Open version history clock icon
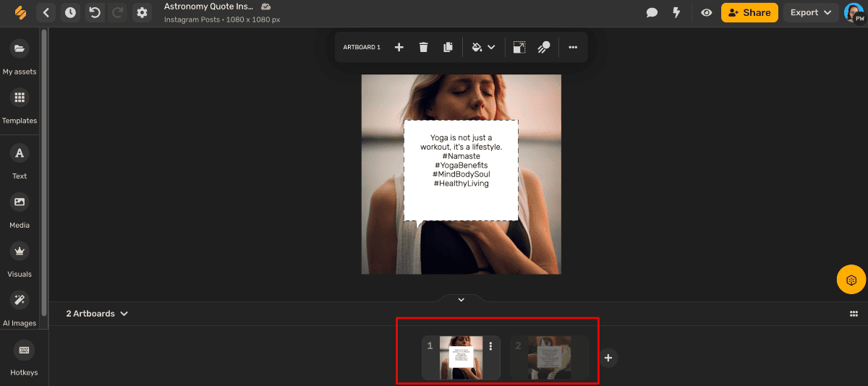Image resolution: width=868 pixels, height=386 pixels. click(x=70, y=12)
